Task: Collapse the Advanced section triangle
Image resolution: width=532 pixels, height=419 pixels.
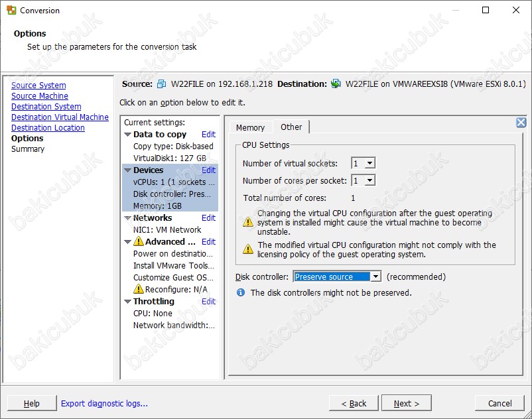Action: point(127,242)
